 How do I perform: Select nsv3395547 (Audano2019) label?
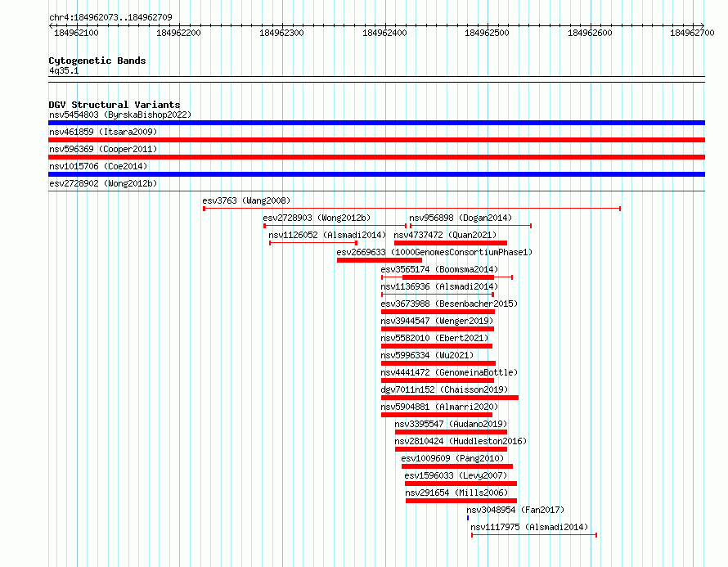[451, 424]
